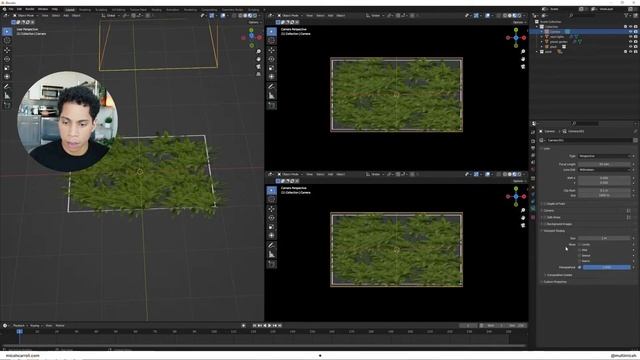Viewport: 640px width, 360px height.
Task: Open the Edit menu
Action: tap(19, 9)
